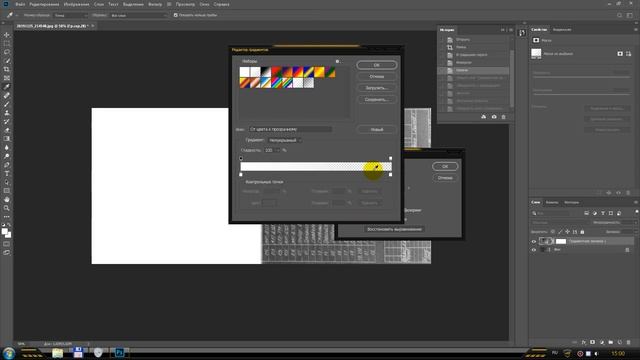Click the fx layer style icon
This screenshot has height=360, width=640.
584,342
